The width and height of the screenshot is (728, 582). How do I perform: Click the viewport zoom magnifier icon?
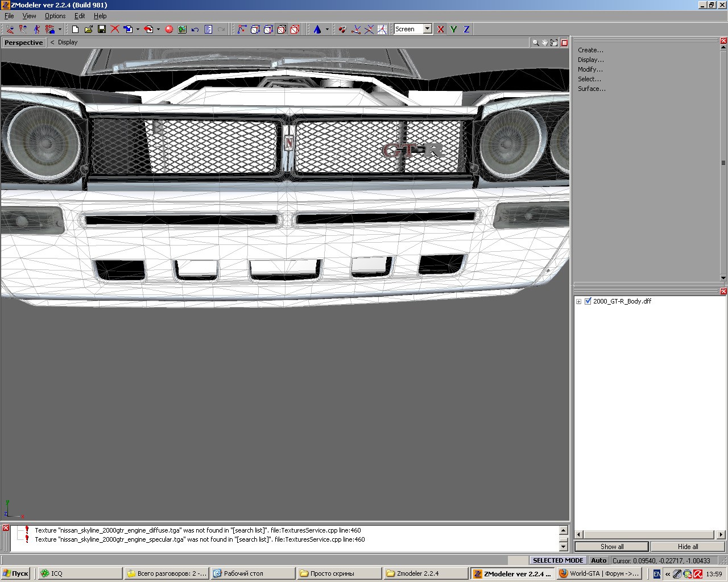[x=535, y=43]
